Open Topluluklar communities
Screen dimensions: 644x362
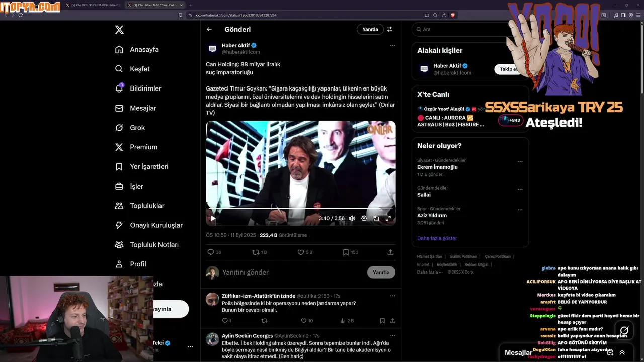point(139,206)
